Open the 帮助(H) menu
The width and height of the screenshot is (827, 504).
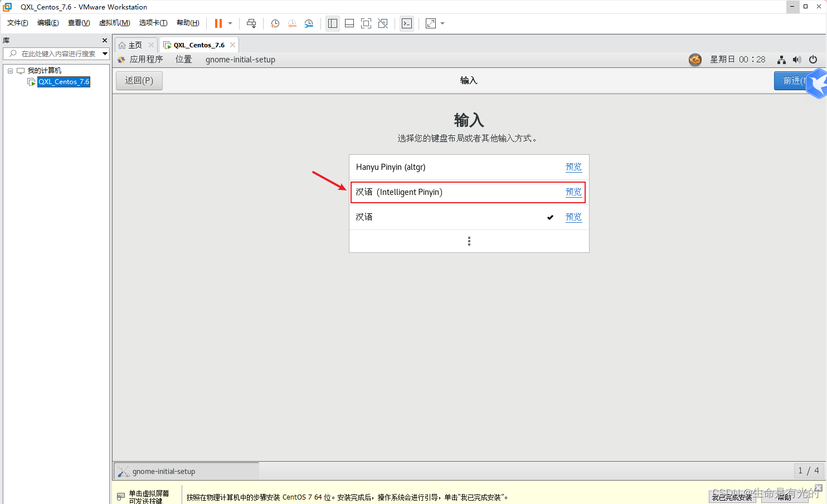pyautogui.click(x=188, y=23)
